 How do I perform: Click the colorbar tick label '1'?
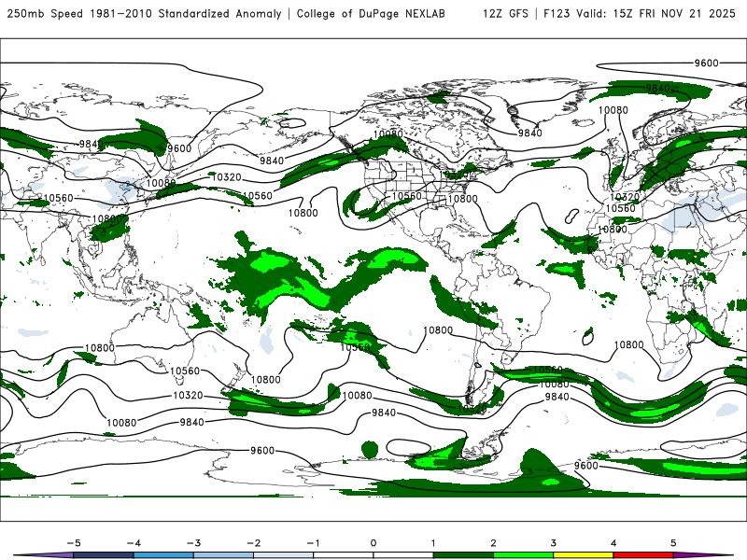pos(433,543)
